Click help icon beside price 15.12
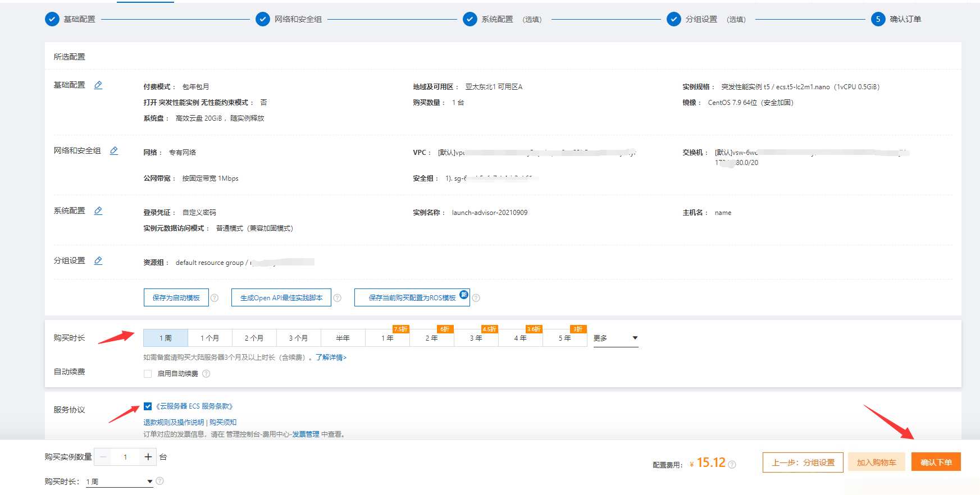The image size is (980, 495). pos(732,464)
